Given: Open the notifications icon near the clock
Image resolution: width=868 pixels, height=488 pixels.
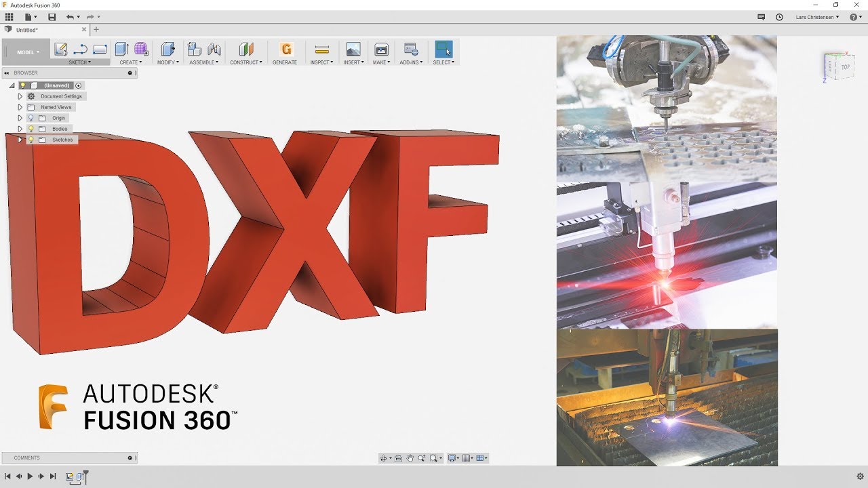Looking at the screenshot, I should point(761,17).
